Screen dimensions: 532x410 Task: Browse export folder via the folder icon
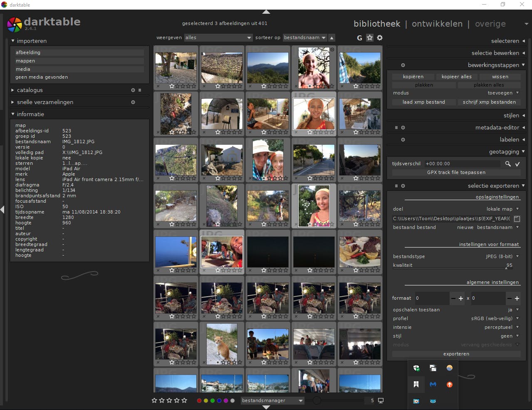pyautogui.click(x=517, y=219)
